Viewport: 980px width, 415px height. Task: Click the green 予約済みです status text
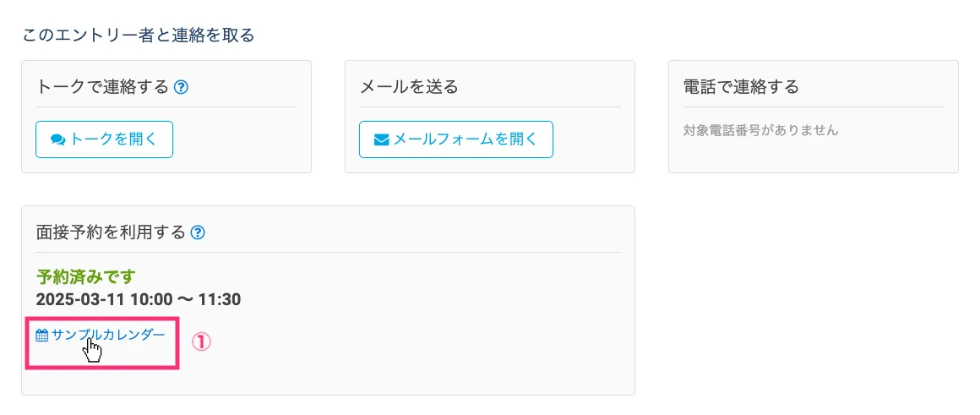click(86, 276)
